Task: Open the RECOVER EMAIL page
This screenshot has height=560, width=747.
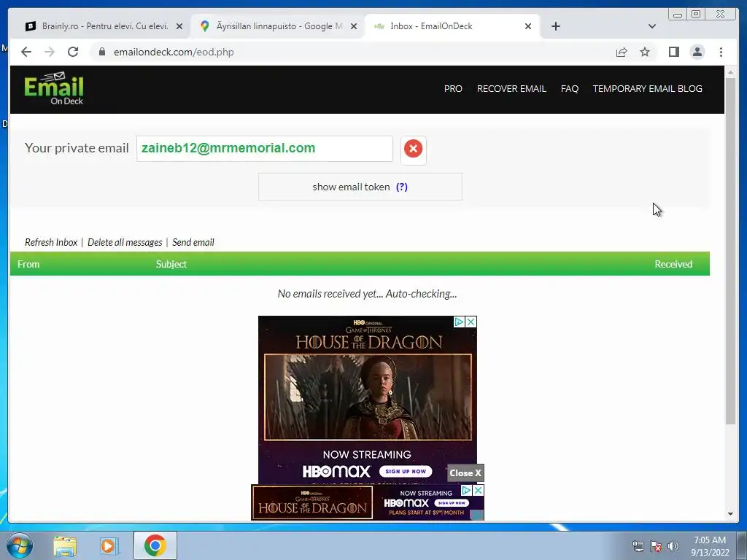Action: coord(511,88)
